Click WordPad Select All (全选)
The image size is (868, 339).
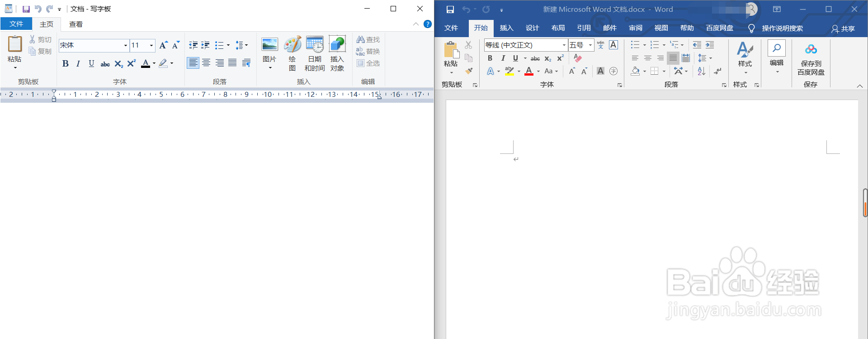368,63
